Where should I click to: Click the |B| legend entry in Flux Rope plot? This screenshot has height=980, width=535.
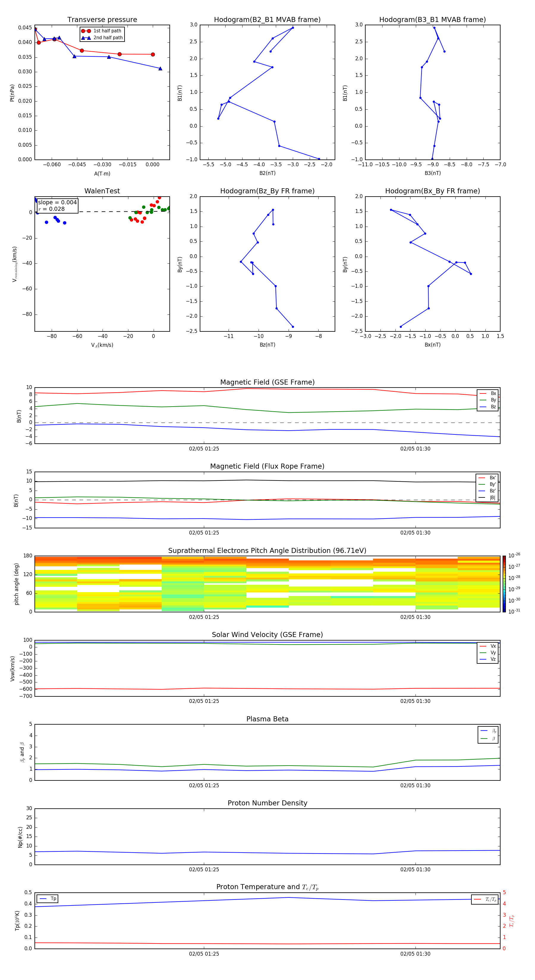point(487,498)
